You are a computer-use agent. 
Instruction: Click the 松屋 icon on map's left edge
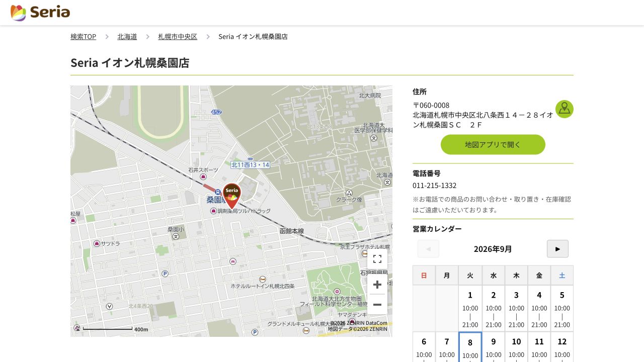(73, 220)
